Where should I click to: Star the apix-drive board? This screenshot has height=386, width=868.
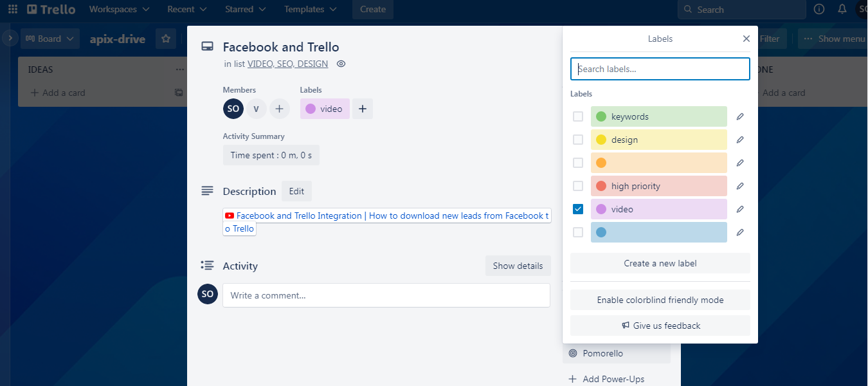[x=165, y=39]
